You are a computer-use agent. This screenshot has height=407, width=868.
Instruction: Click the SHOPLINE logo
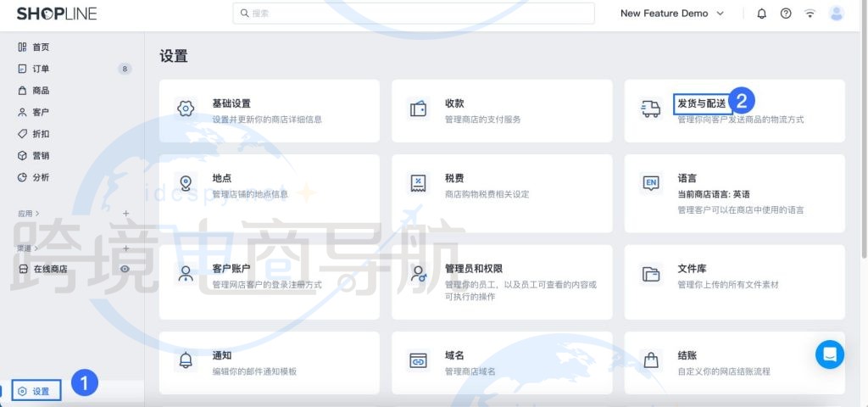[x=57, y=14]
